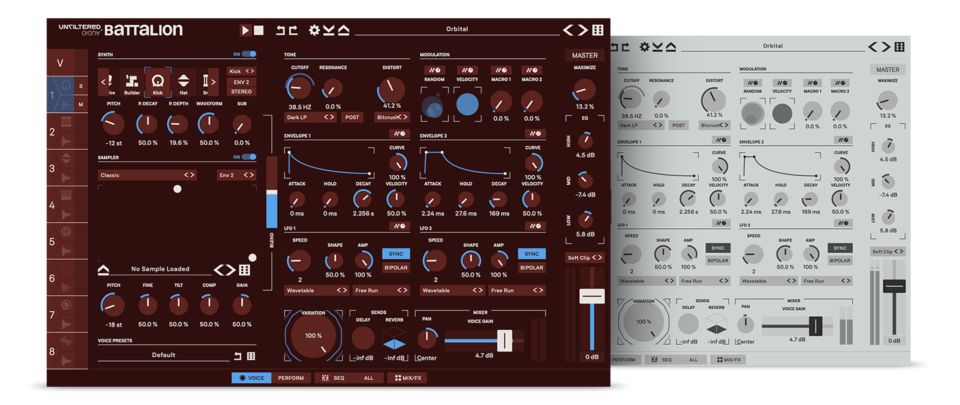Screen dimensions: 960x405
Task: Toggle SYNC on LFO 1
Action: (393, 253)
